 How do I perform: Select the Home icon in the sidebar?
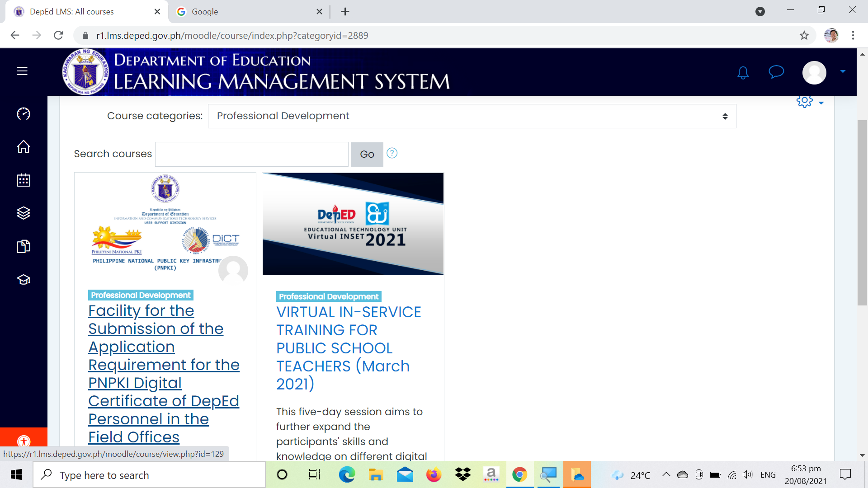(23, 147)
